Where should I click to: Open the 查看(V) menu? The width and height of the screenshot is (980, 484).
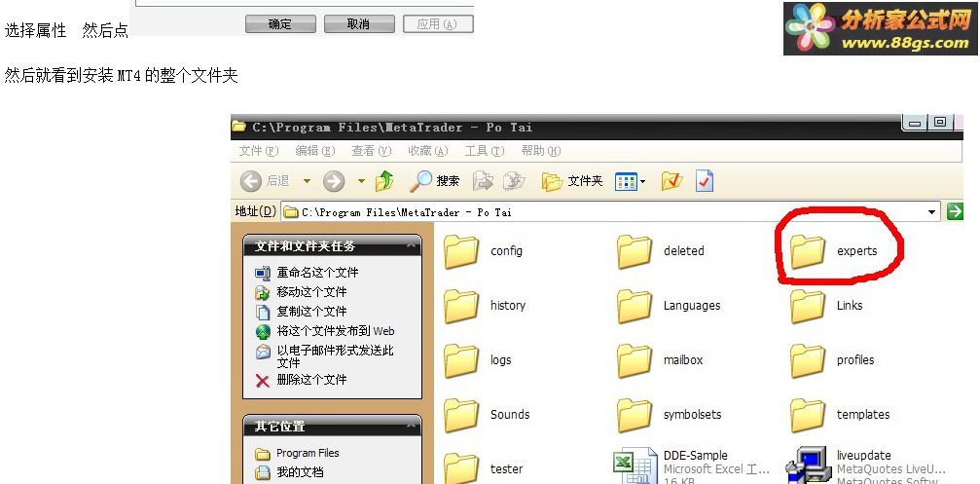click(371, 151)
